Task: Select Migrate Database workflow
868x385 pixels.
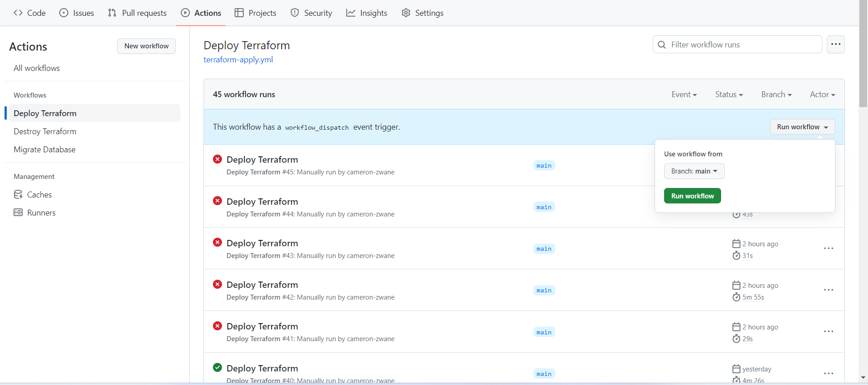Action: (x=94, y=150)
